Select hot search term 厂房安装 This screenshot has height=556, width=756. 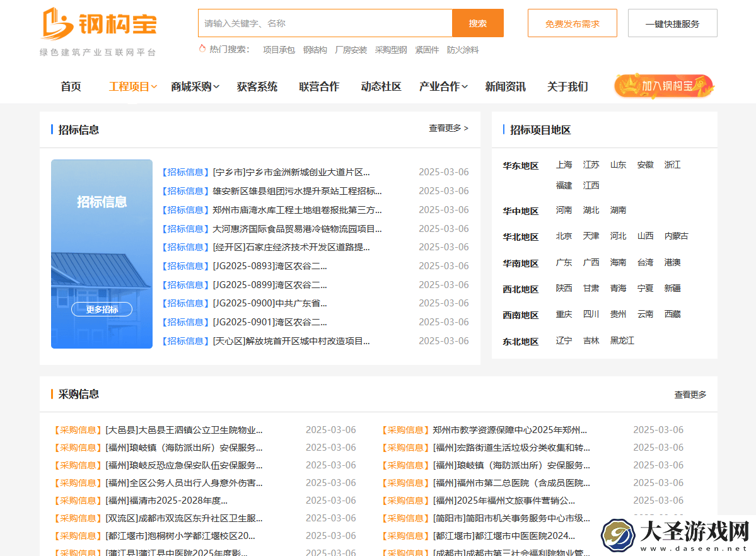[351, 50]
